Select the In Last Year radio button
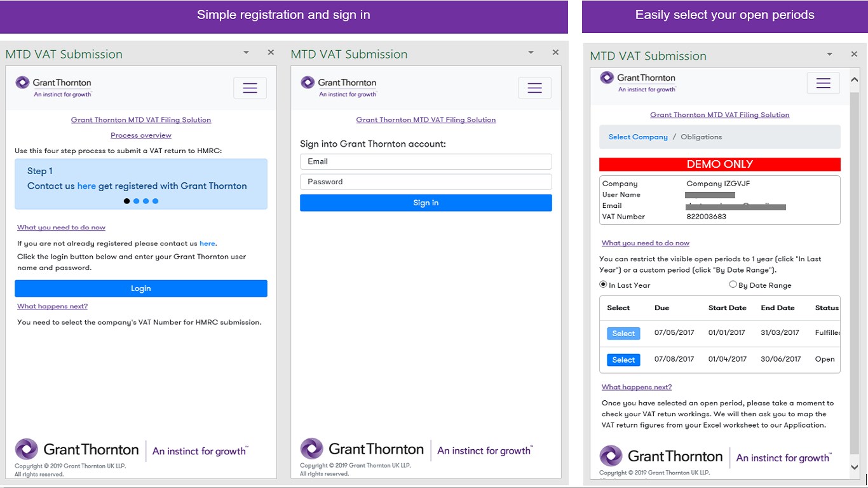This screenshot has width=868, height=488. [x=604, y=285]
